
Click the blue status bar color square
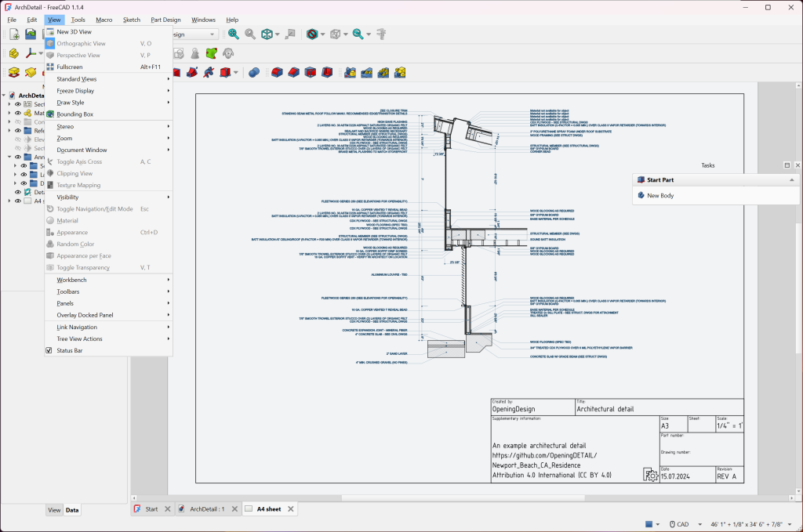click(x=649, y=524)
